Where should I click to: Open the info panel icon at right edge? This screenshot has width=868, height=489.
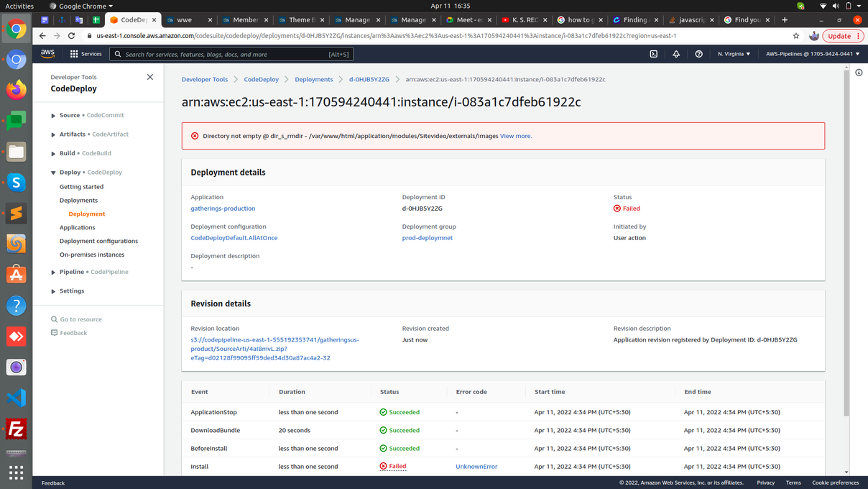click(x=859, y=73)
